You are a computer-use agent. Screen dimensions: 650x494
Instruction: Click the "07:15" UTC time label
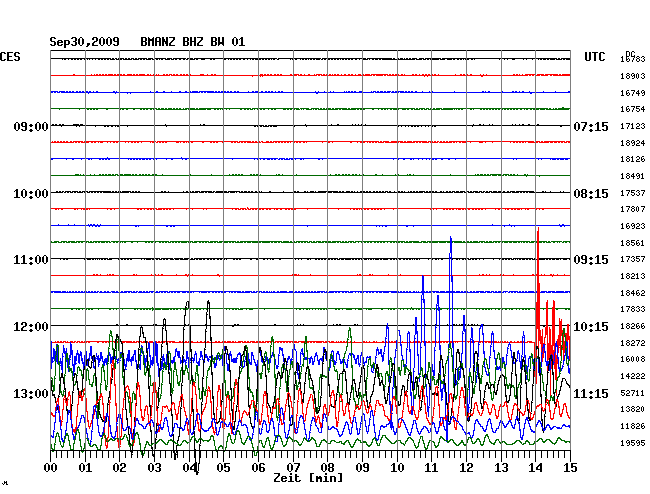point(591,127)
